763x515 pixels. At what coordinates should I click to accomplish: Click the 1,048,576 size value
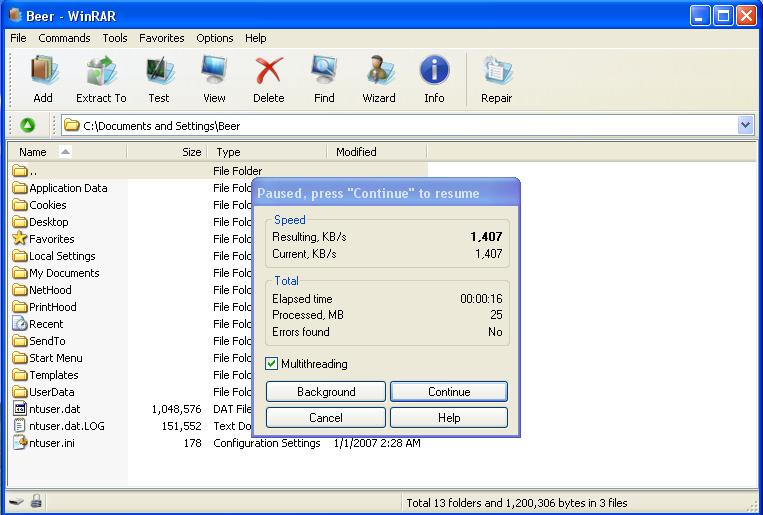(x=177, y=409)
